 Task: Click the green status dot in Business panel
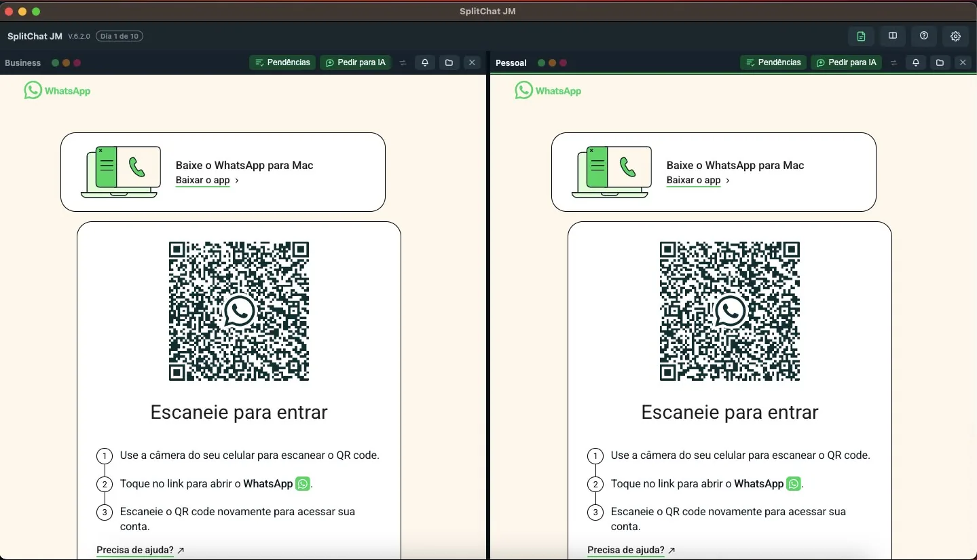point(55,63)
